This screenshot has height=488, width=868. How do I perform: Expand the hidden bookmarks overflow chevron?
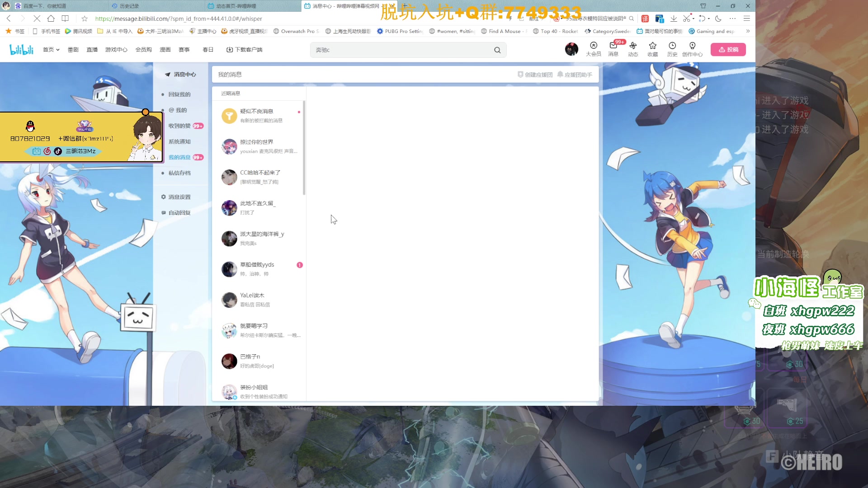tap(748, 31)
